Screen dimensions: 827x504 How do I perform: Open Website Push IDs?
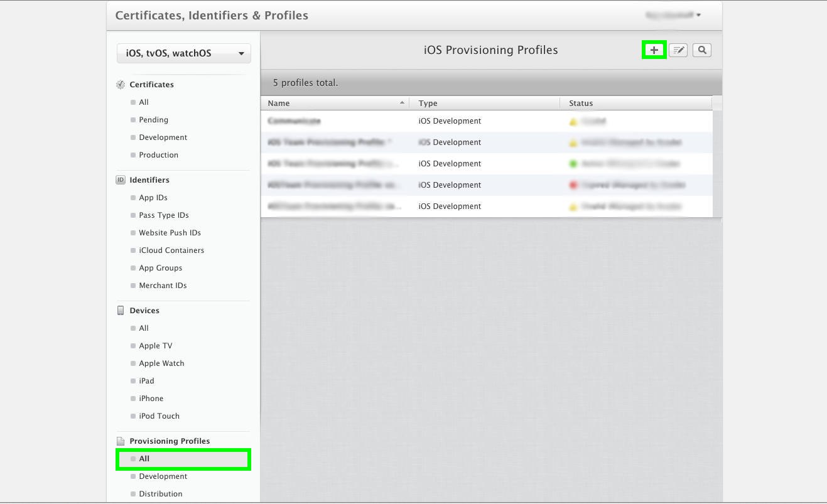(x=170, y=233)
